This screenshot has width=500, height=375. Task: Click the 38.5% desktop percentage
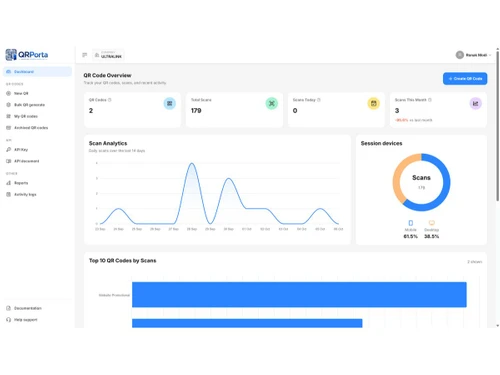tap(432, 236)
